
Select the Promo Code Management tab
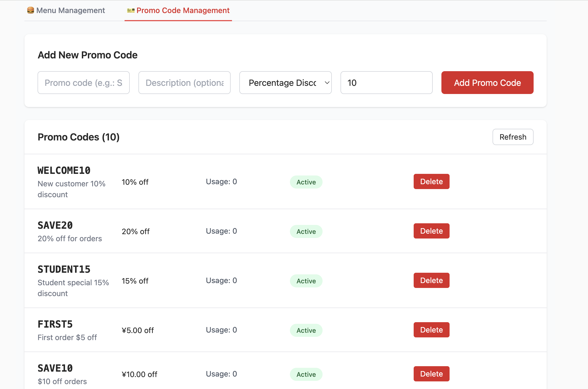click(x=182, y=10)
